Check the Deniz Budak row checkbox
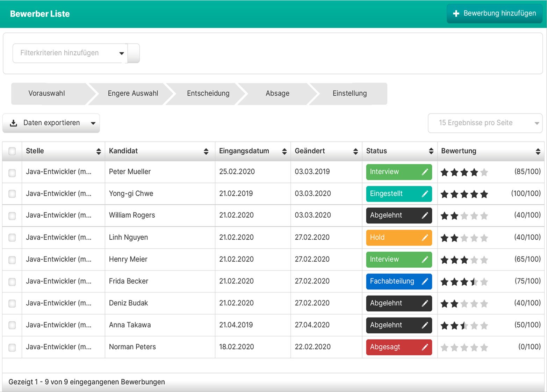 12,303
